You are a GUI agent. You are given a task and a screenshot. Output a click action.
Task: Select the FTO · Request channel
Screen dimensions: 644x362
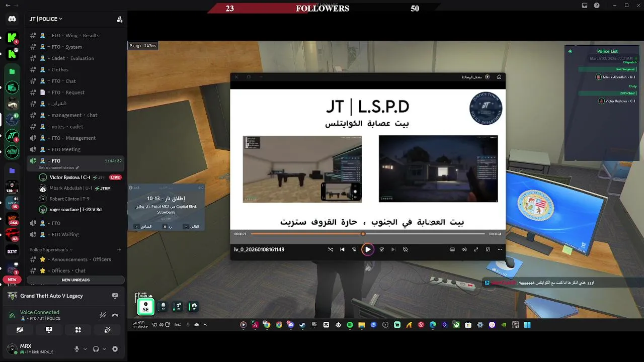pos(75,93)
